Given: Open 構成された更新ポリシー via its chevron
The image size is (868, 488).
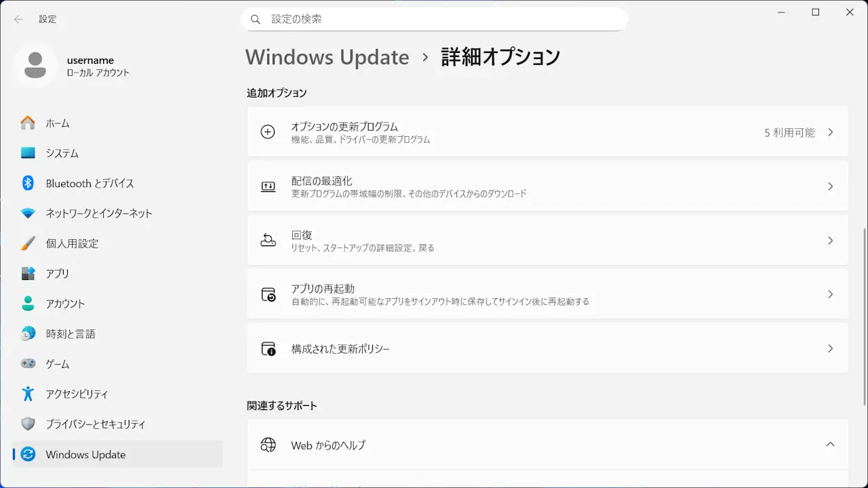Looking at the screenshot, I should coord(830,348).
